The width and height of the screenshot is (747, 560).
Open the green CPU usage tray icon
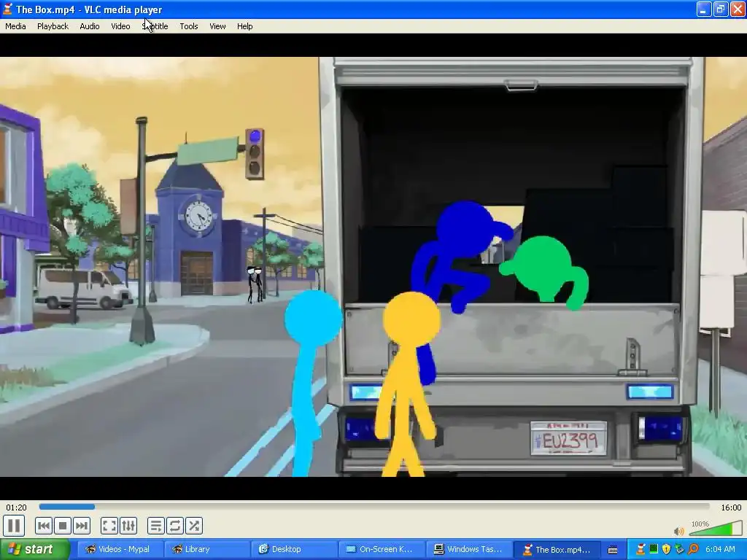click(x=654, y=549)
